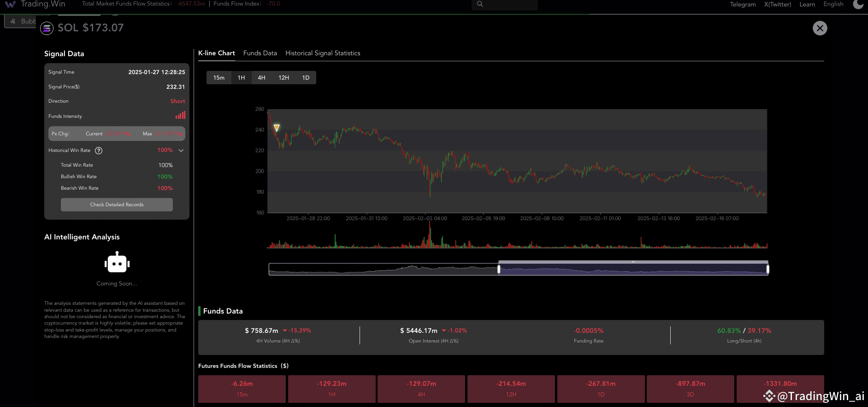Click the Total Market Funds Flow value -6547.53m
Screen dimensions: 868x407
pyautogui.click(x=191, y=4)
